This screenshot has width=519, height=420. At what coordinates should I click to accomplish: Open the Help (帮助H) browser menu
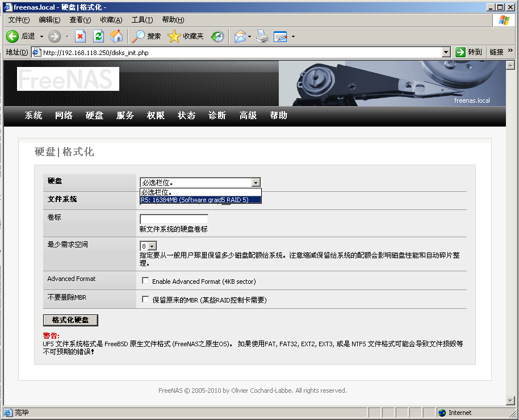(173, 20)
